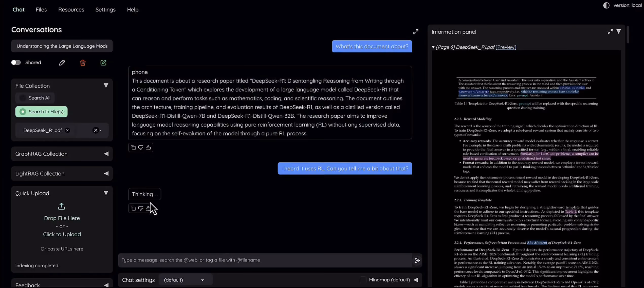The height and width of the screenshot is (288, 644).
Task: Expand the LightRAG Collection section
Action: [x=106, y=173]
